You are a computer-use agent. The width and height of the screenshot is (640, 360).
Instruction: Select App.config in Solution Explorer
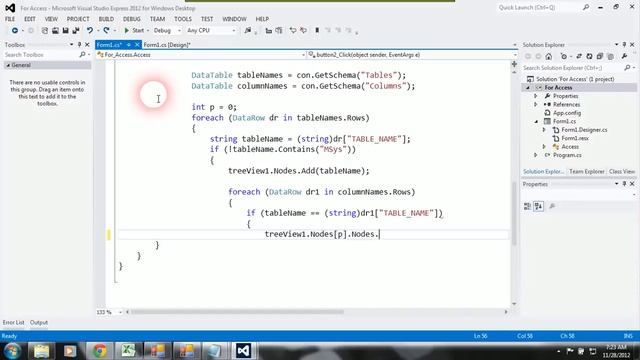[x=567, y=113]
